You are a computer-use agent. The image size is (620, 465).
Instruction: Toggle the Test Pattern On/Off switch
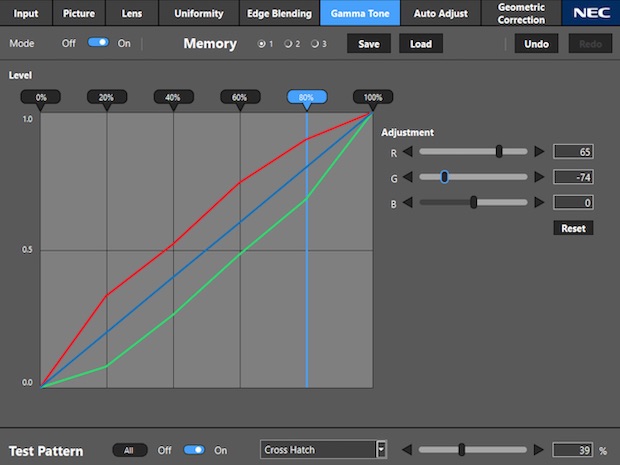click(194, 450)
